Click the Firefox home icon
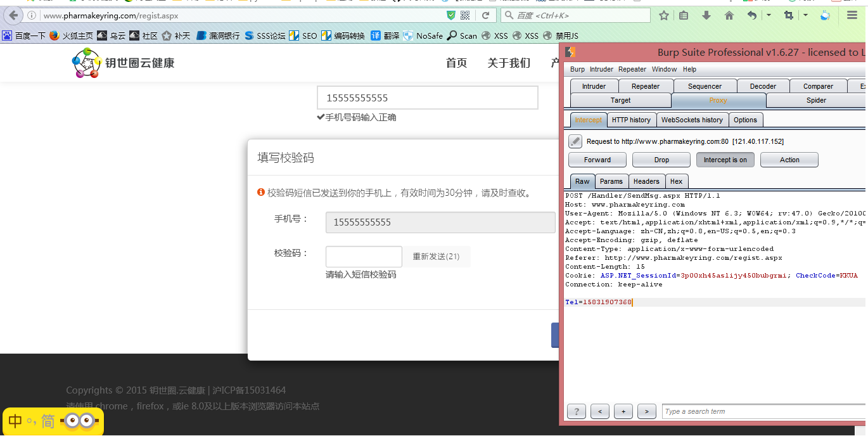This screenshot has height=436, width=868. 729,15
